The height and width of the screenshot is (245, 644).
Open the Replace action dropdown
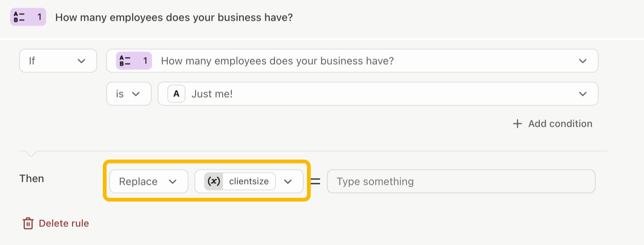[149, 181]
